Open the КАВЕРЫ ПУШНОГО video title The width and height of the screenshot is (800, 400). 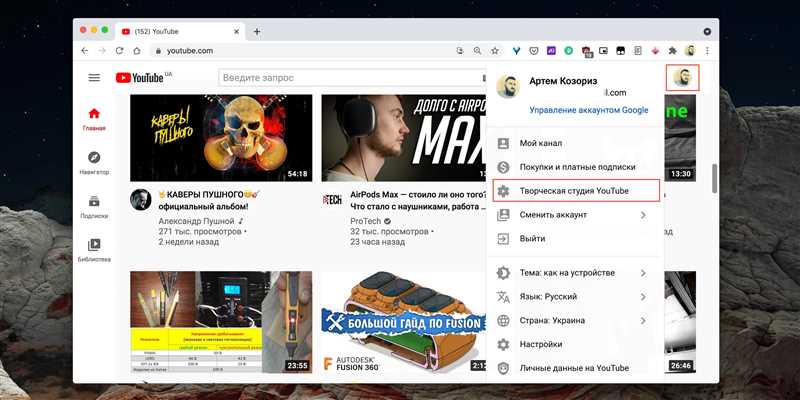click(210, 201)
